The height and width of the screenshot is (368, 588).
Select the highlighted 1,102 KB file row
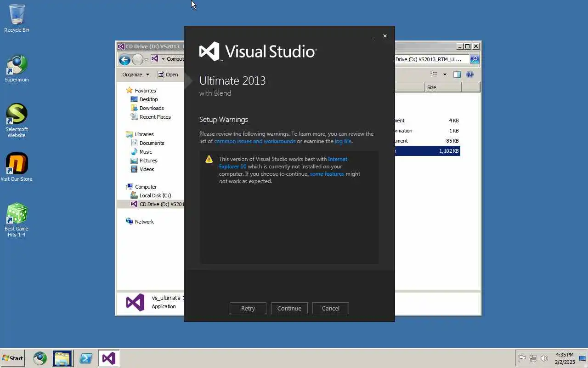click(x=427, y=151)
